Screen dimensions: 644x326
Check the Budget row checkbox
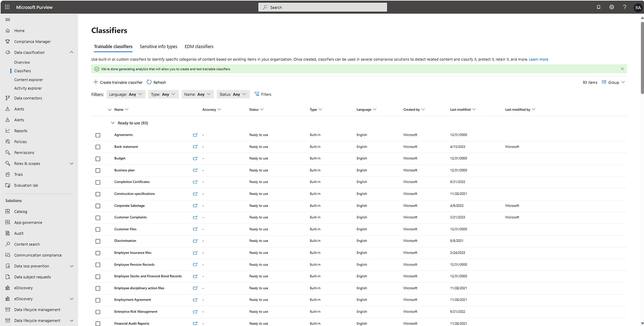pos(98,159)
